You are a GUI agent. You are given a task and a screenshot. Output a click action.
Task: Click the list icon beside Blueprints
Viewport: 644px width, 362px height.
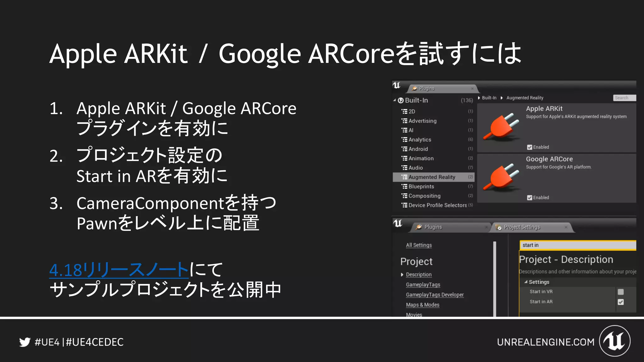click(404, 186)
